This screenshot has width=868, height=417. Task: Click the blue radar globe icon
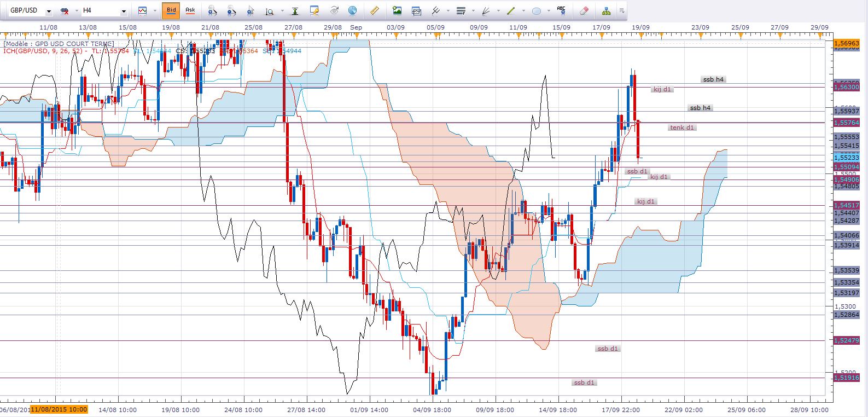click(x=352, y=10)
